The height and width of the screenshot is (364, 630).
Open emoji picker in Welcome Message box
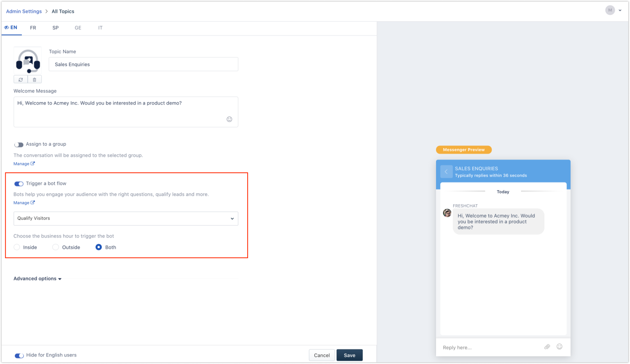(x=229, y=119)
